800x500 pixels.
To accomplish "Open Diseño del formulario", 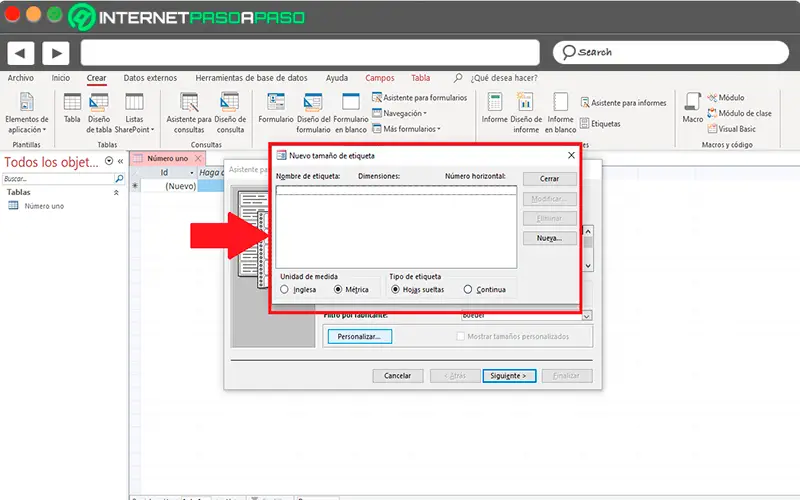I will [x=313, y=113].
